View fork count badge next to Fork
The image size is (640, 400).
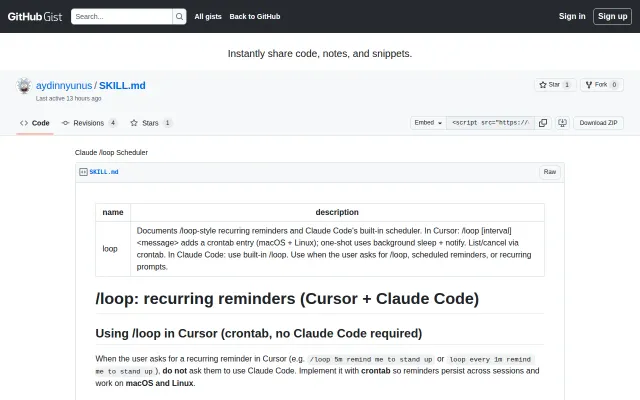click(x=614, y=85)
